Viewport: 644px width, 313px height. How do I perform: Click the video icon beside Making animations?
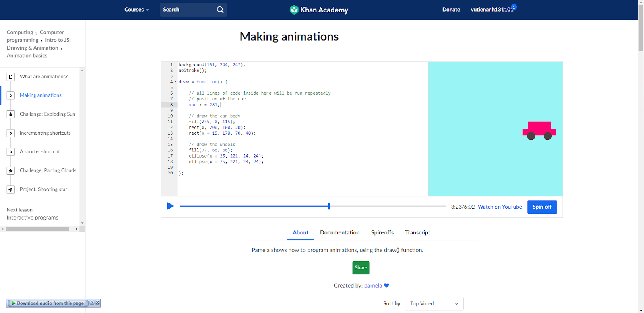11,95
